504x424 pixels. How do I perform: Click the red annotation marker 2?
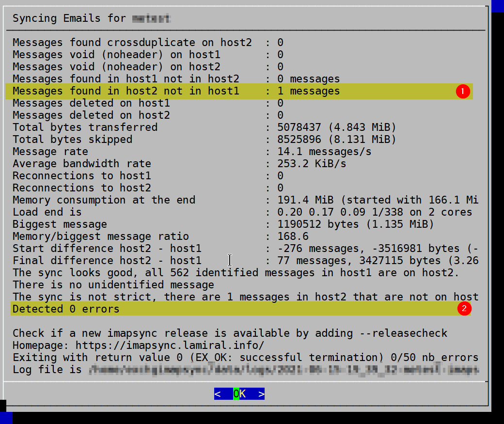(464, 309)
